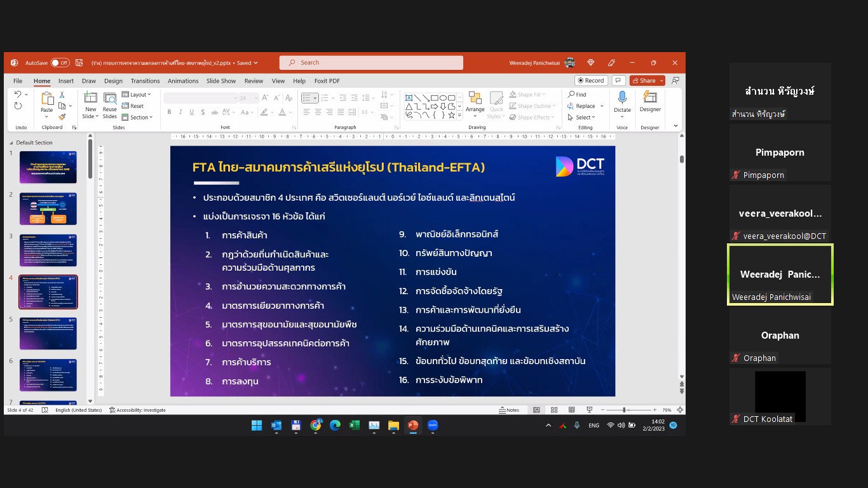Viewport: 868px width, 488px height.
Task: Switch to the Draw tab
Action: pyautogui.click(x=89, y=81)
